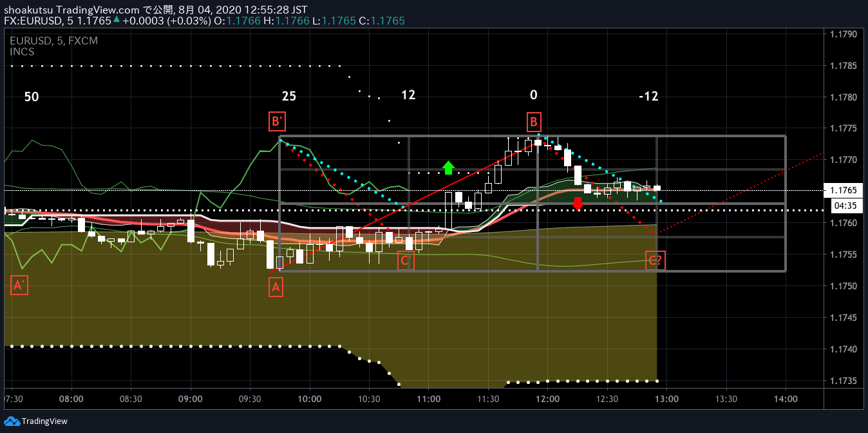Click 09:30 on the time axis
Screen dimensions: 868x433
pos(250,399)
